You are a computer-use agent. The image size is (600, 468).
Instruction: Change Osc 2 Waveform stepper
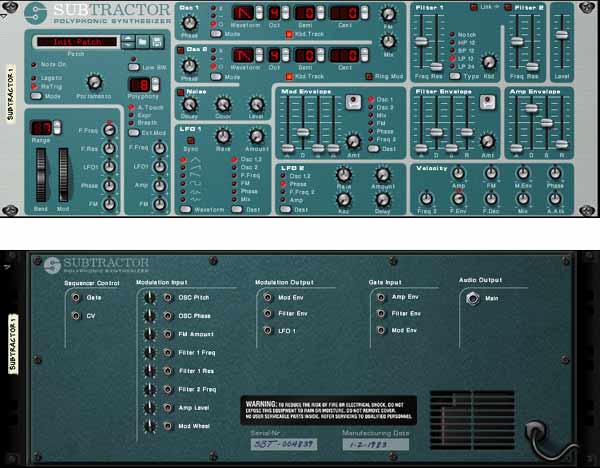259,55
